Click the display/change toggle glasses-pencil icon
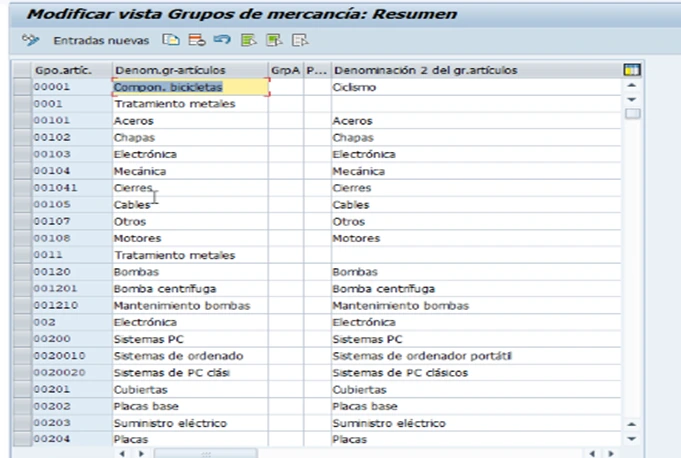Viewport: 681px width, 458px height. point(30,40)
